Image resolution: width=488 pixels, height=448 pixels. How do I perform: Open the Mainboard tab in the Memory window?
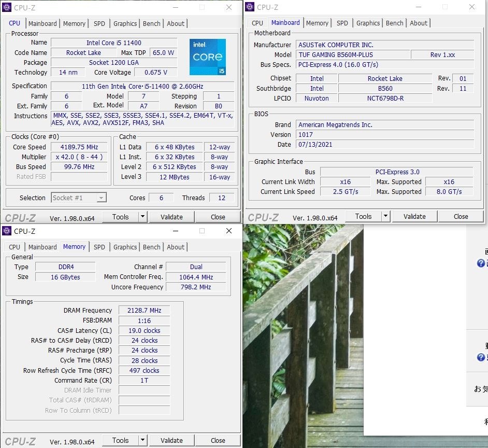[42, 247]
